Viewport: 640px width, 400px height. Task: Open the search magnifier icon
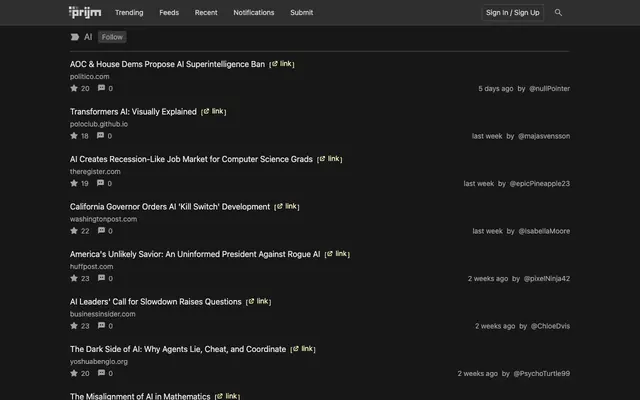[558, 13]
